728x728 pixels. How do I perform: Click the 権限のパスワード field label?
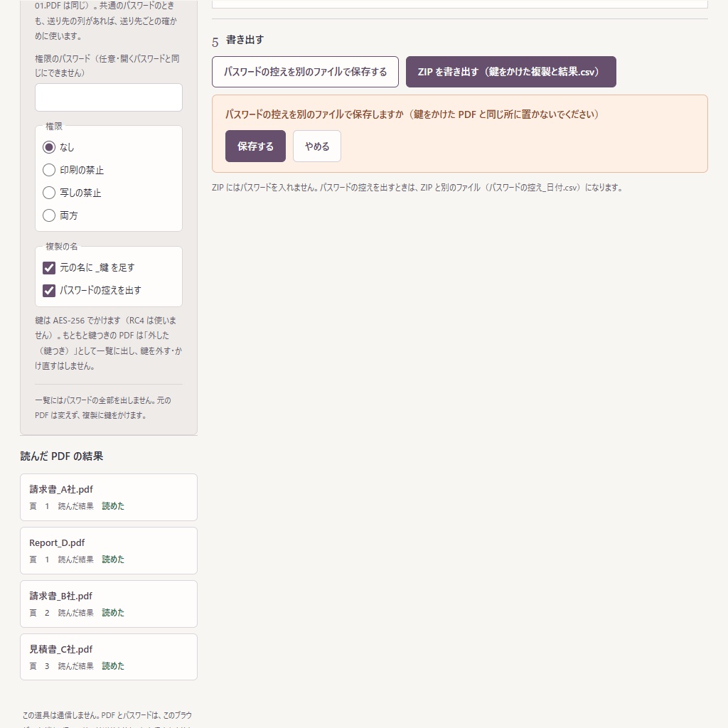point(109,66)
